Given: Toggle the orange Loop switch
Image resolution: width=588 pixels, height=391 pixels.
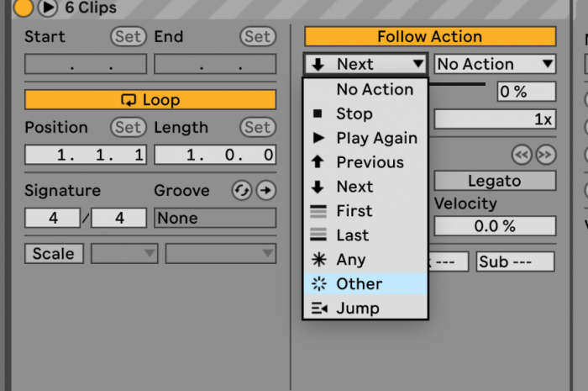Looking at the screenshot, I should (x=150, y=100).
